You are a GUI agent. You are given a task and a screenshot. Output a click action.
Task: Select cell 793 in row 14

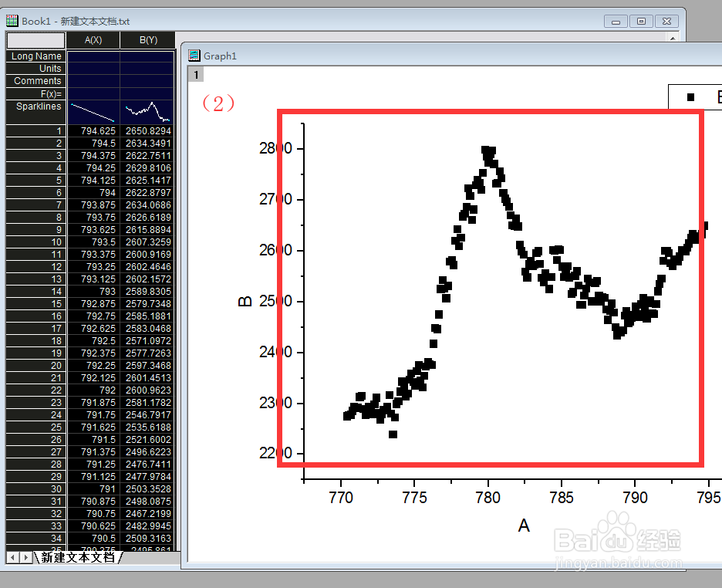93,292
